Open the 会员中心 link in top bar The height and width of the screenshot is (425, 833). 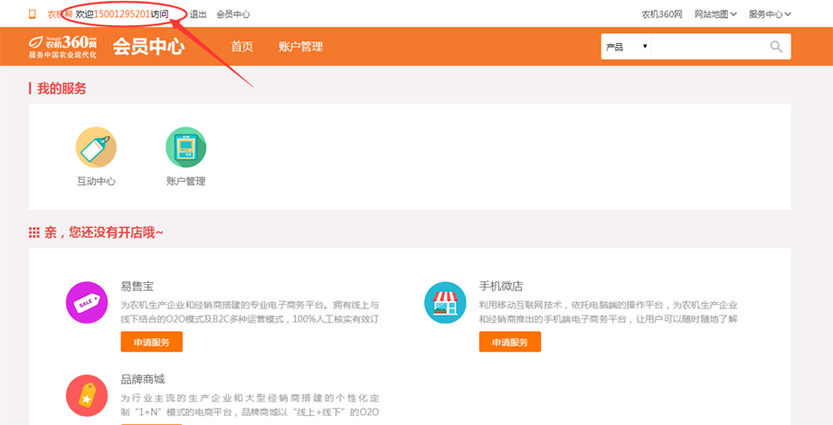233,14
